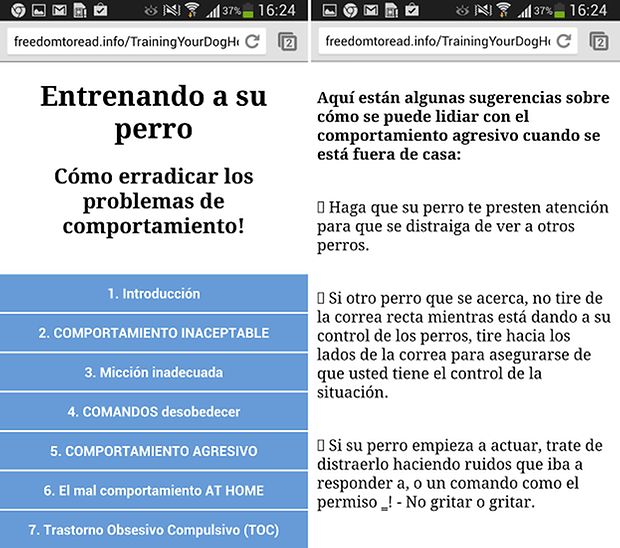Tap the signal strength icon in left status bar
This screenshot has height=548, width=620.
click(213, 11)
